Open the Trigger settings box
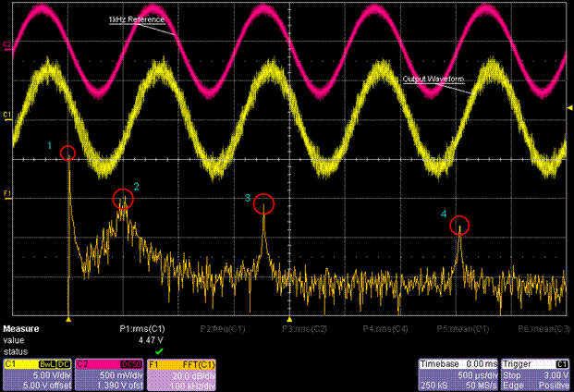This screenshot has width=574, height=392. (536, 374)
